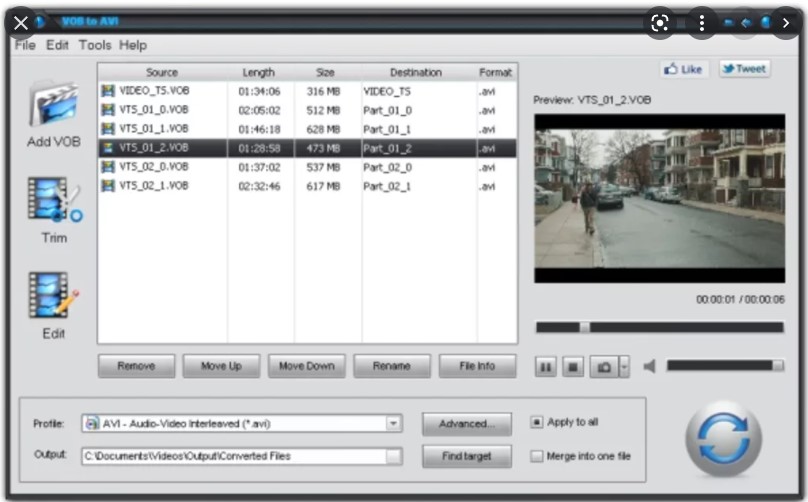Click the Find target button

467,456
